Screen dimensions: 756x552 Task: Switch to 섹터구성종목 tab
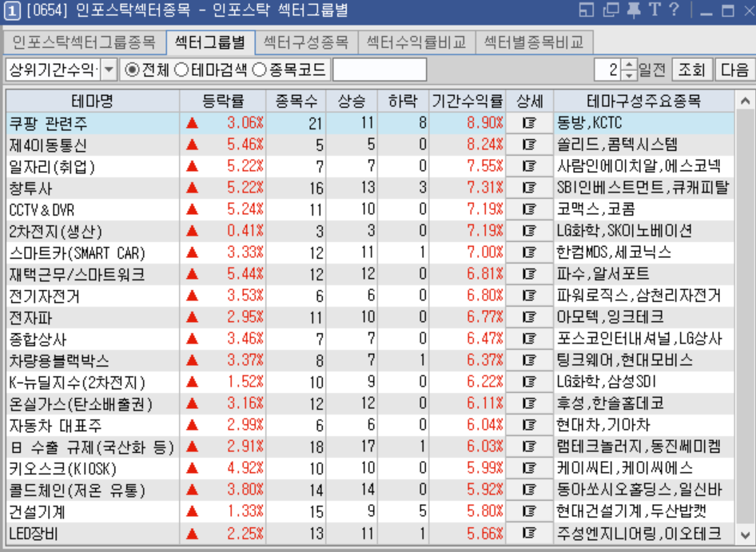click(306, 42)
